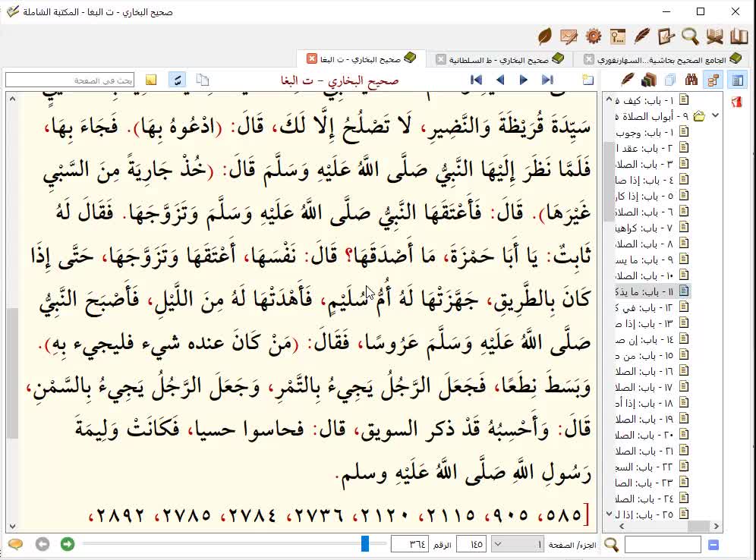756x560 pixels.
Task: Go to first page arrow
Action: pos(477,80)
